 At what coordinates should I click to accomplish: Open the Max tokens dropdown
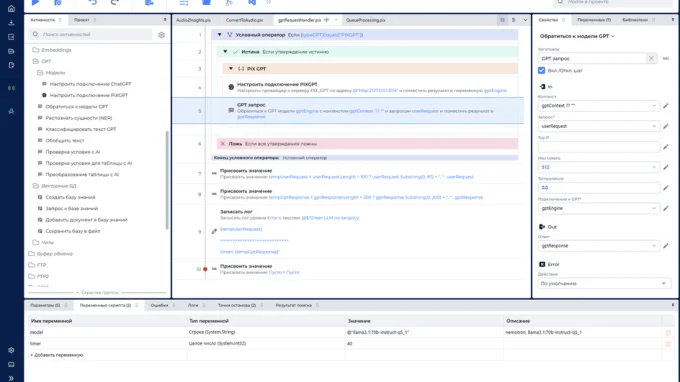coord(654,167)
